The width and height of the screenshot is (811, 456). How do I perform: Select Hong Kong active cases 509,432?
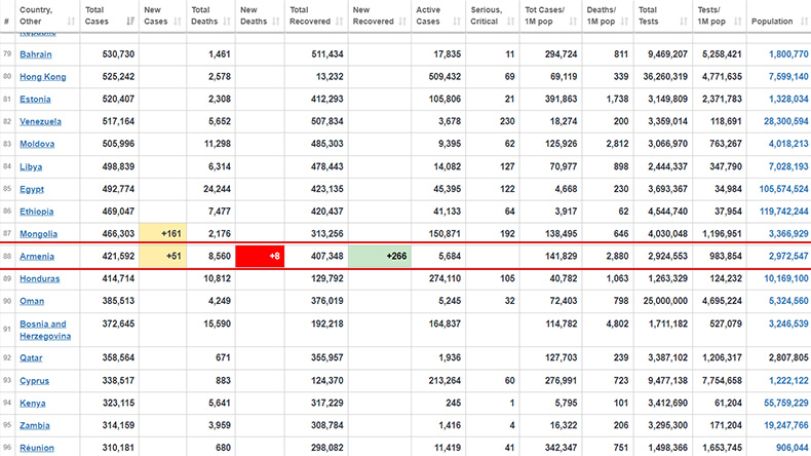click(444, 77)
